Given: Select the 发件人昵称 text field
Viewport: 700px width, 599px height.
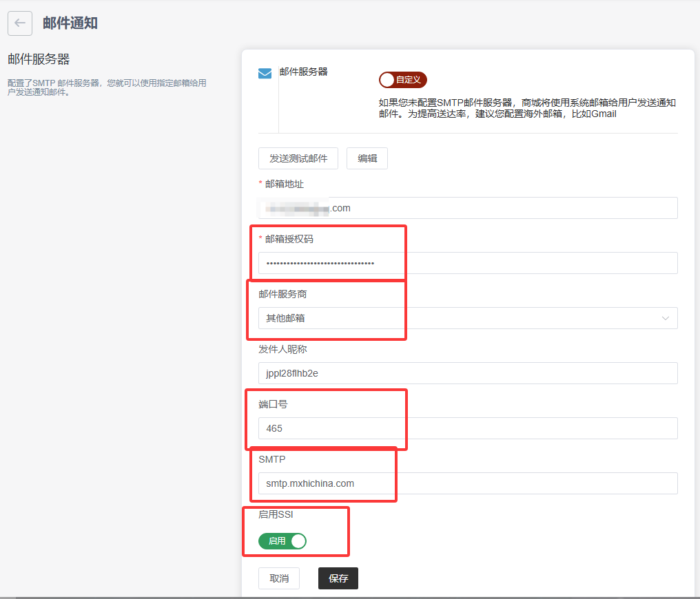Looking at the screenshot, I should 467,373.
